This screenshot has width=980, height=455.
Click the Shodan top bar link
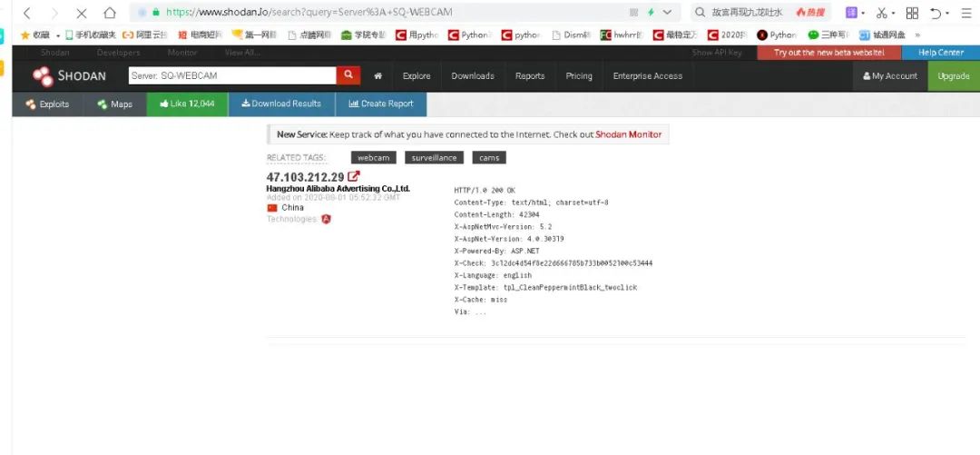55,53
